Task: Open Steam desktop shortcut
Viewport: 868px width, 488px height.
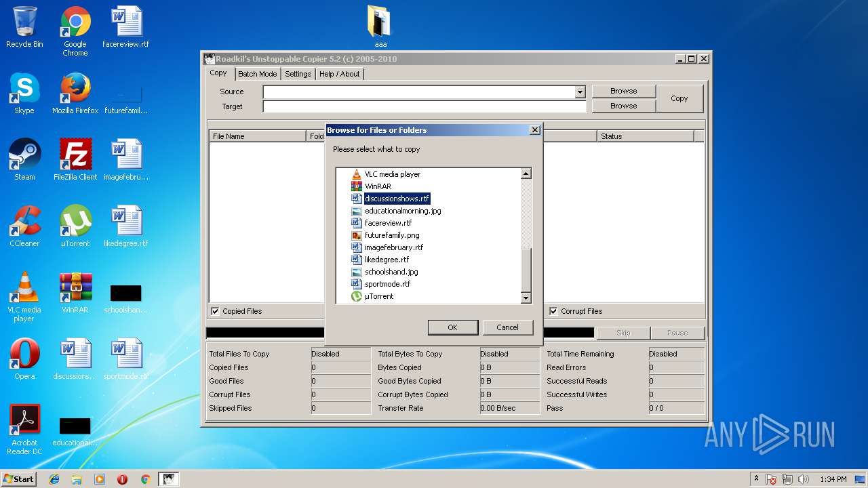Action: (x=24, y=160)
